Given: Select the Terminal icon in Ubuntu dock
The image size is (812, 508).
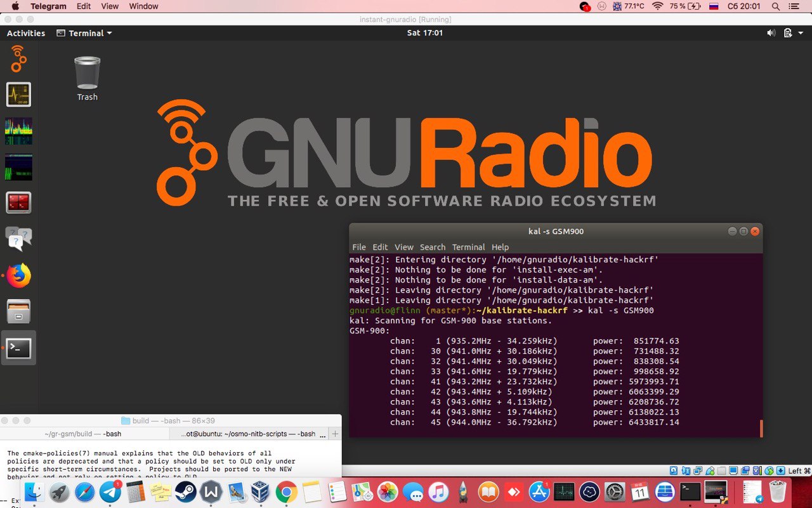Looking at the screenshot, I should tap(18, 348).
